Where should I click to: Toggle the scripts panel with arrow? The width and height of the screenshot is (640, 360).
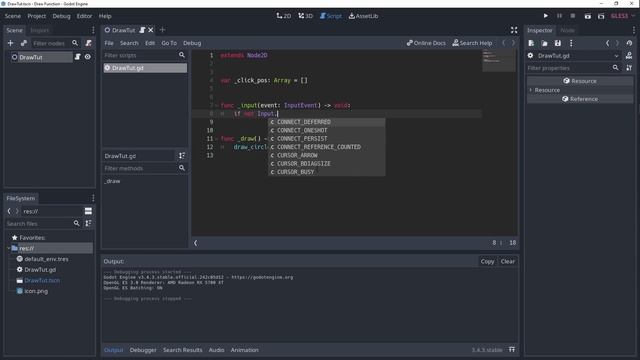pos(196,243)
